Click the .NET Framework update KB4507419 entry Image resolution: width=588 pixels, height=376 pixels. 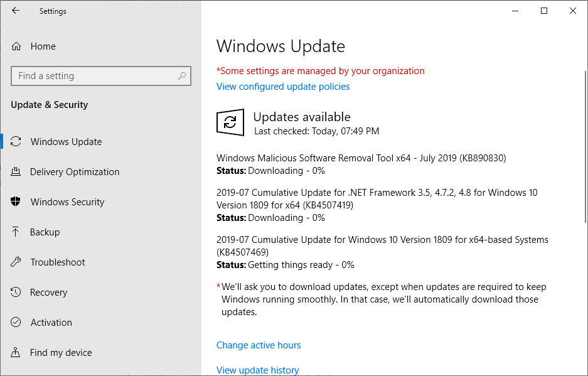(377, 198)
